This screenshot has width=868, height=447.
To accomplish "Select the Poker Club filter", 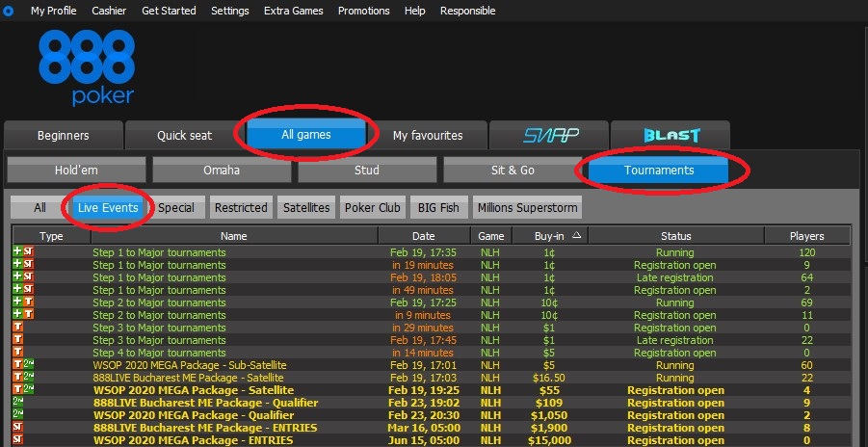I will pyautogui.click(x=373, y=208).
